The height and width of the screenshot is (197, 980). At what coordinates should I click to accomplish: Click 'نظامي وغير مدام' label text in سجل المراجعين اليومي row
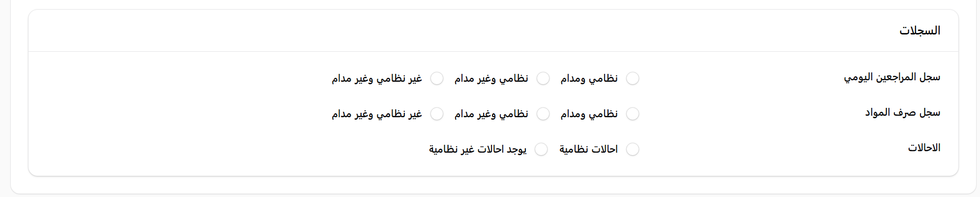point(491,78)
